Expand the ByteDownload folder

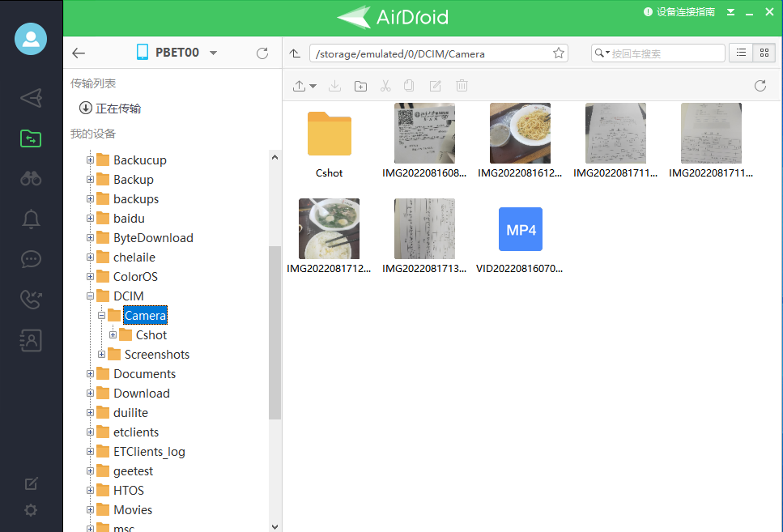point(91,238)
